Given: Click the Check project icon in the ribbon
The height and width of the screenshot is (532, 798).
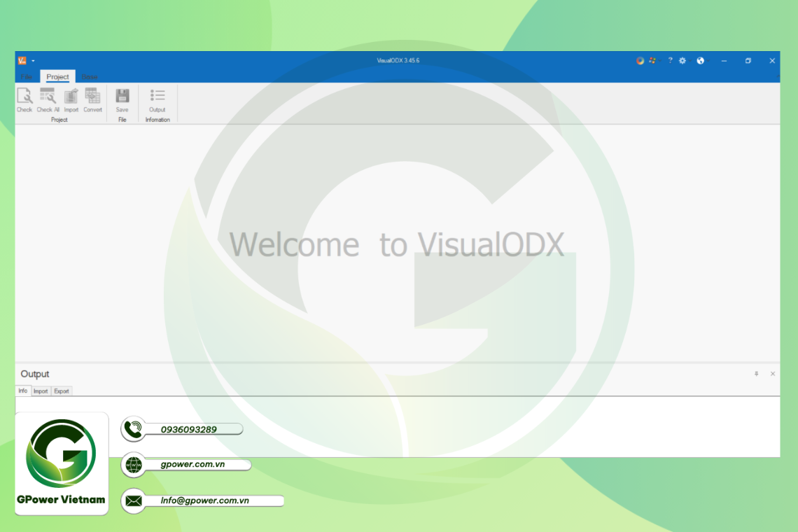Looking at the screenshot, I should (x=24, y=100).
